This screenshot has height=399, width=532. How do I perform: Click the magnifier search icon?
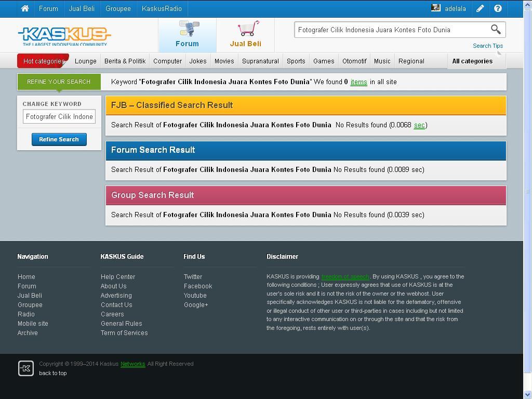(x=496, y=30)
